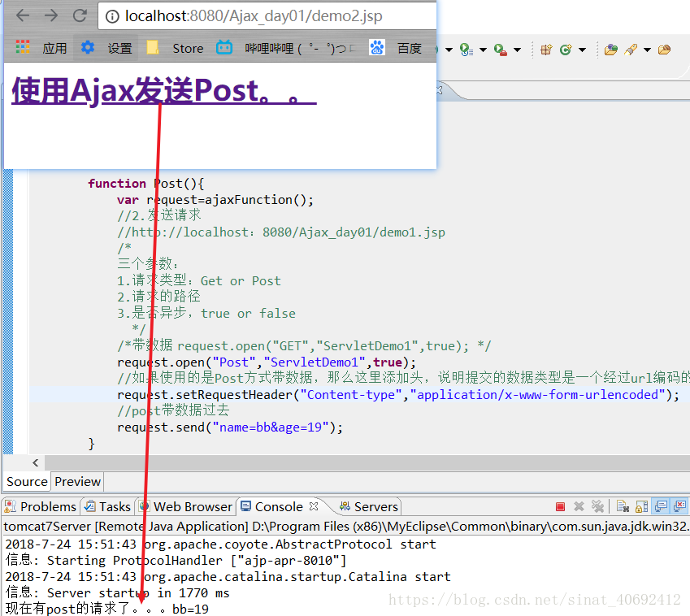Open the Problems view tab
The image size is (690, 616).
pos(41,507)
